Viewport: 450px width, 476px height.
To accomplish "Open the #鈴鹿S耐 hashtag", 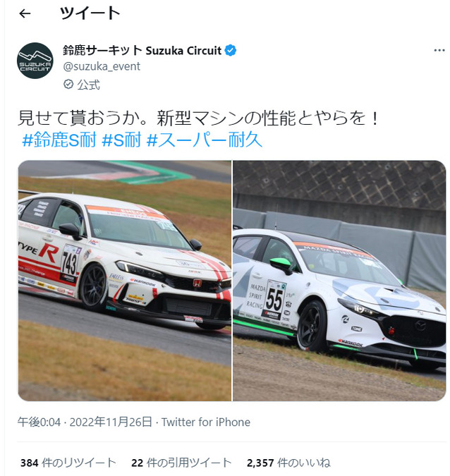I will click(59, 140).
